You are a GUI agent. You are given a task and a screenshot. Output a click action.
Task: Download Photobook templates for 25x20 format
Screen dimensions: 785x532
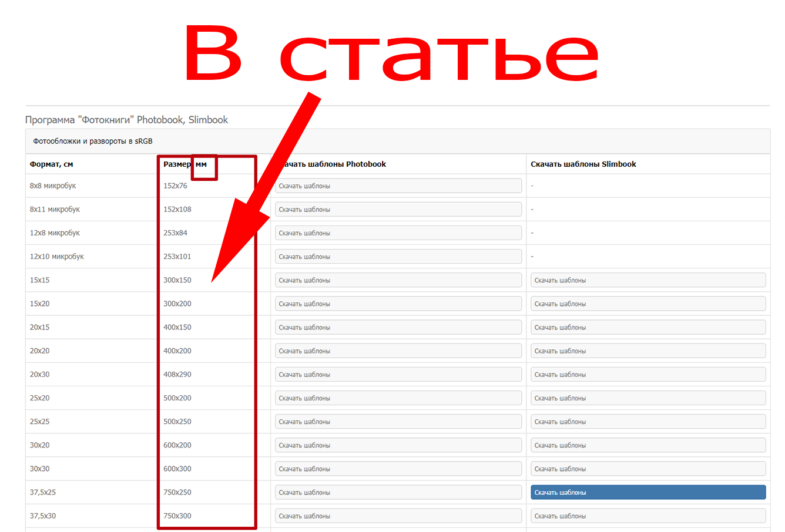[398, 398]
